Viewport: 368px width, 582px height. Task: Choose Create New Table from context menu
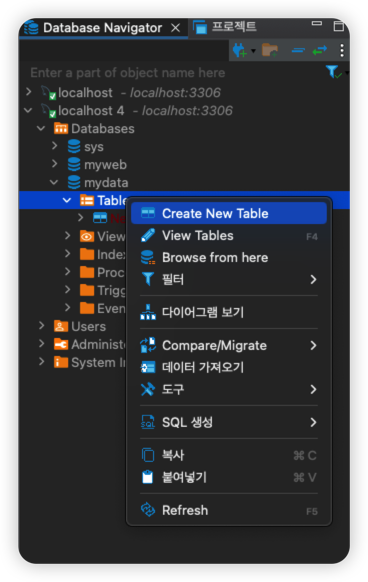point(229,213)
